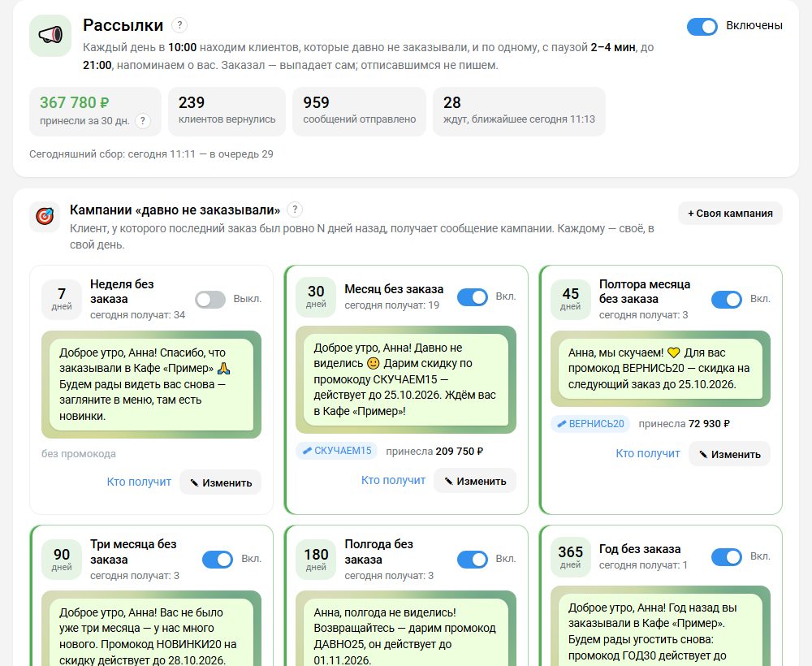
Task: Enable the «Неделя без заказа» campaign
Action: tap(210, 300)
